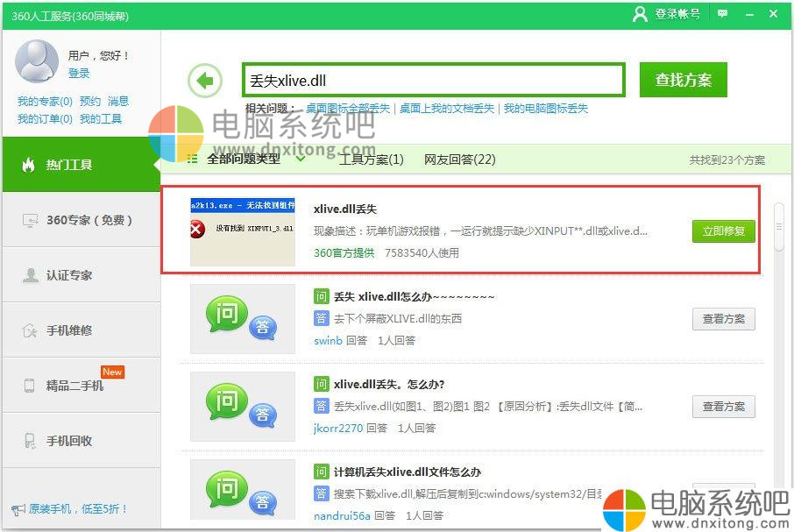Open the feedback message icon in title bar
Screen dimensions: 794x532
(x=723, y=14)
